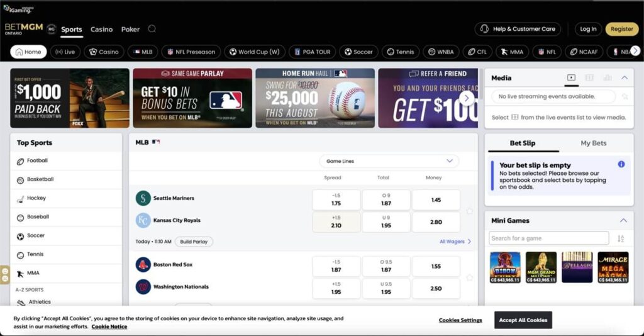This screenshot has width=644, height=336.
Task: Select MMA in Top Sports list
Action: [x=66, y=273]
